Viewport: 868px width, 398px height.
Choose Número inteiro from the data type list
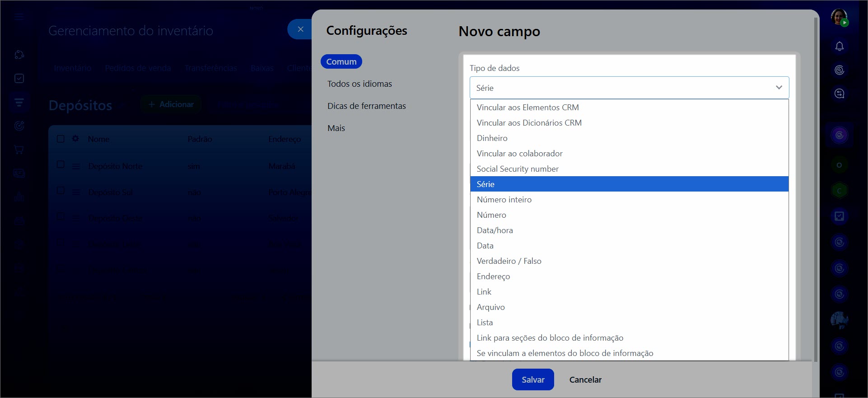(x=504, y=200)
